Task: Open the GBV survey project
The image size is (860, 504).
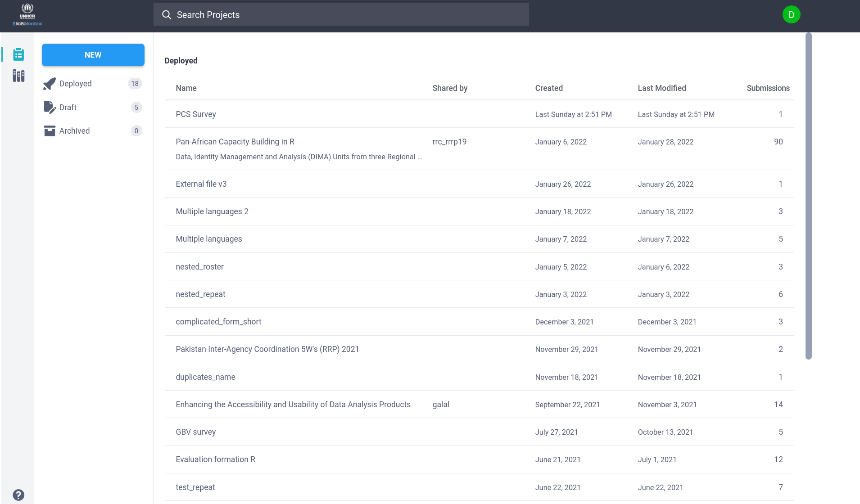Action: pos(196,432)
